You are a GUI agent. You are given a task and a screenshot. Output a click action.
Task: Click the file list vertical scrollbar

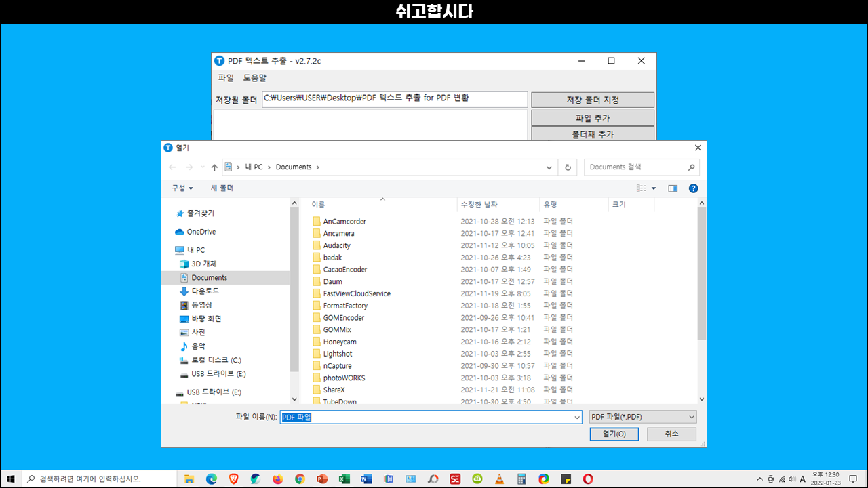[x=701, y=272]
